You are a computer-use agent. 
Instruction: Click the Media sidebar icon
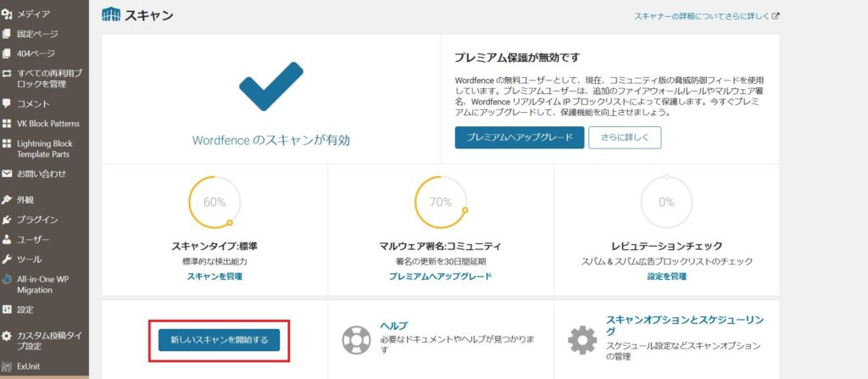click(7, 14)
